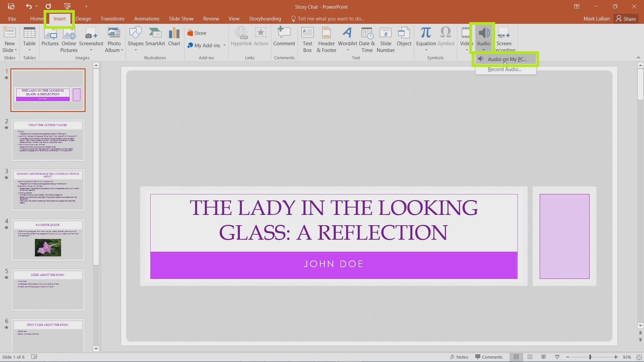Open the Transitions tab
Viewport: 644px width, 362px height.
pos(112,19)
